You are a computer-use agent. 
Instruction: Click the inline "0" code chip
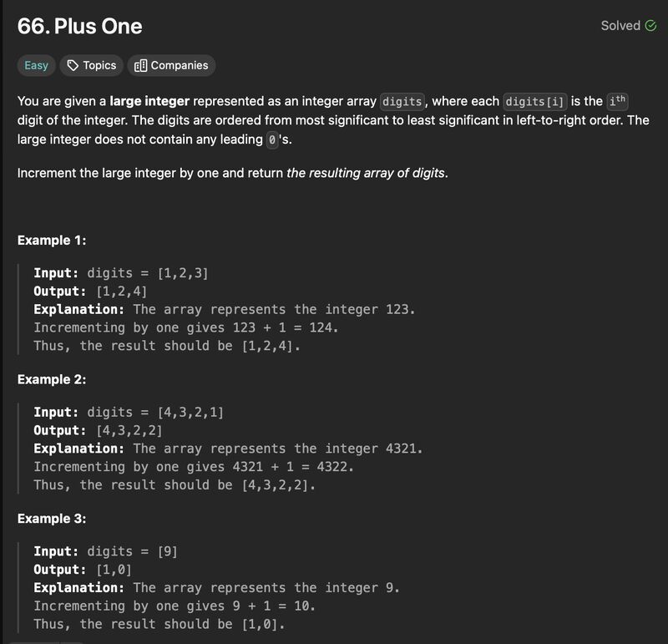point(272,139)
